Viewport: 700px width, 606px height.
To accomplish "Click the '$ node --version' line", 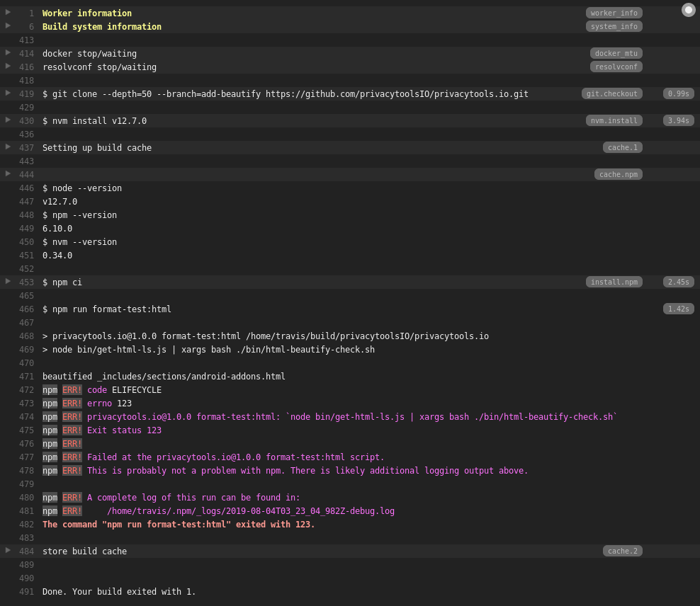I will 82,188.
